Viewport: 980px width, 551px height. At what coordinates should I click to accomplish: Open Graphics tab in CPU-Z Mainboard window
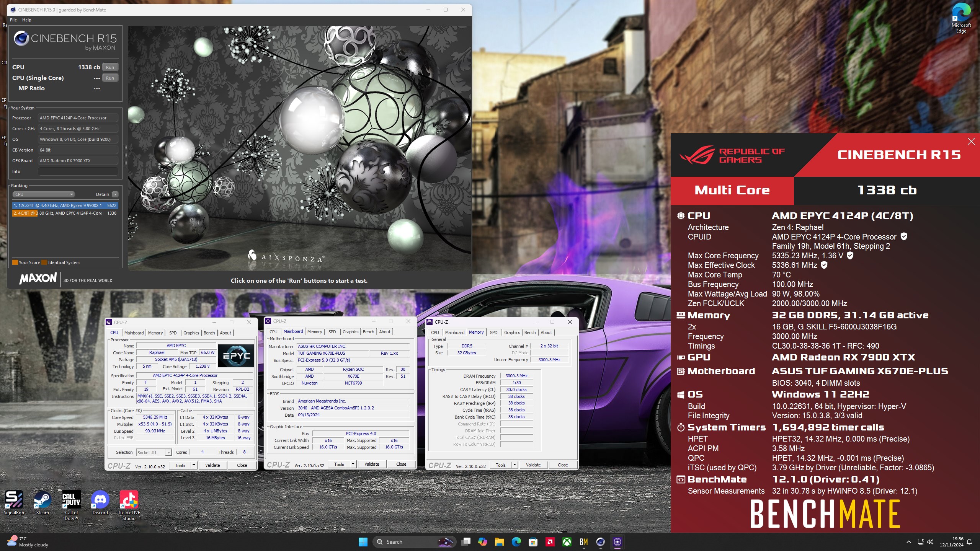coord(350,332)
